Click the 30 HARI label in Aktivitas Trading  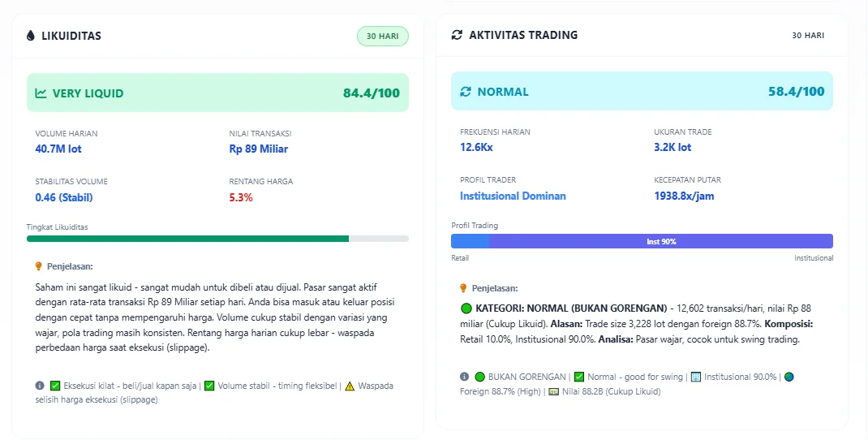pos(808,36)
